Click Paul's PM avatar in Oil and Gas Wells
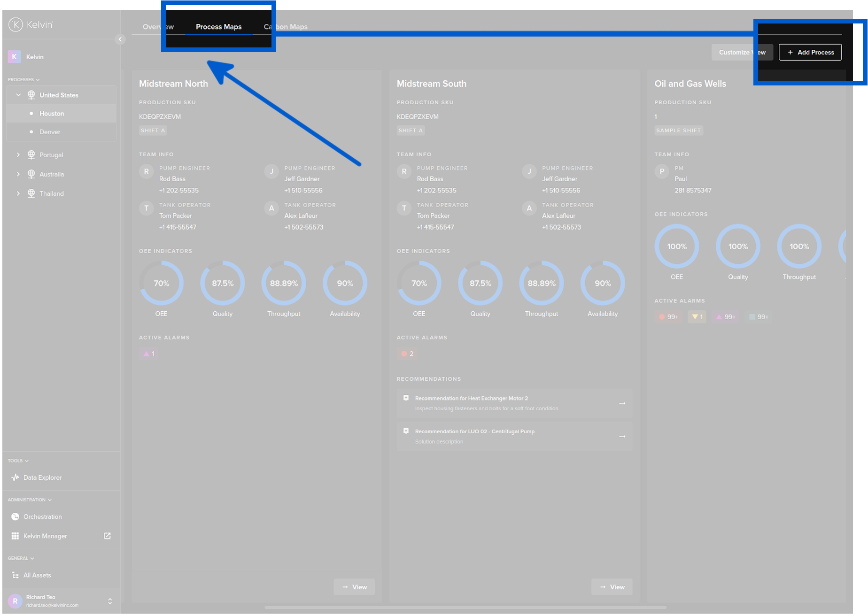 click(x=661, y=172)
